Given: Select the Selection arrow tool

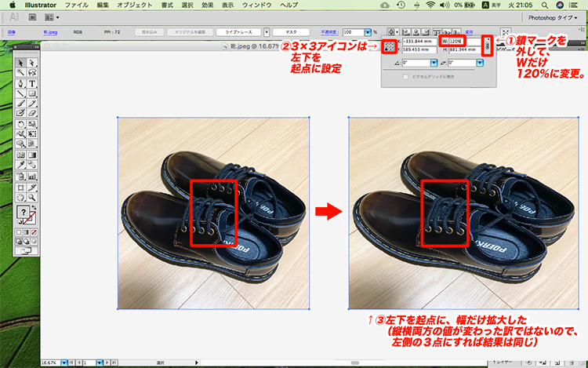Looking at the screenshot, I should 20,62.
